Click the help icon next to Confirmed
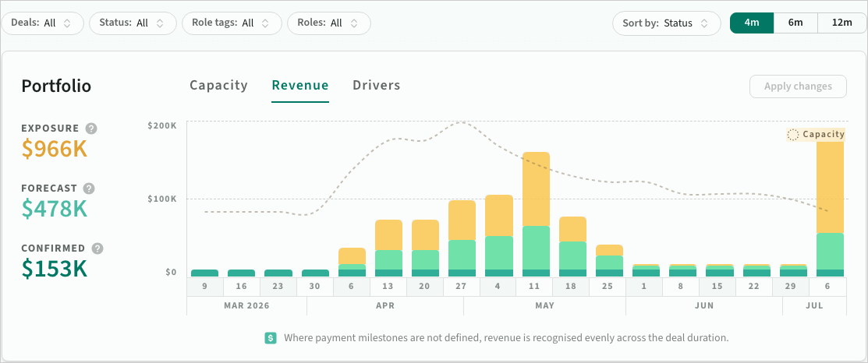 (97, 248)
